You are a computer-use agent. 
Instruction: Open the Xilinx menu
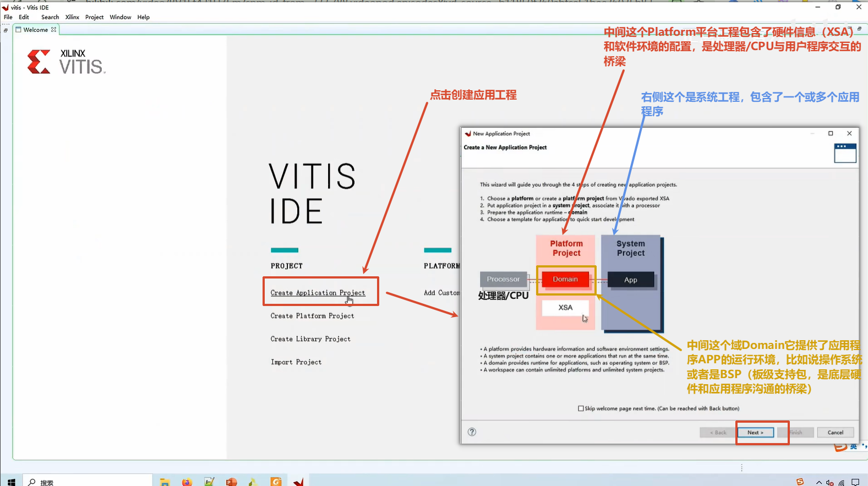click(72, 17)
